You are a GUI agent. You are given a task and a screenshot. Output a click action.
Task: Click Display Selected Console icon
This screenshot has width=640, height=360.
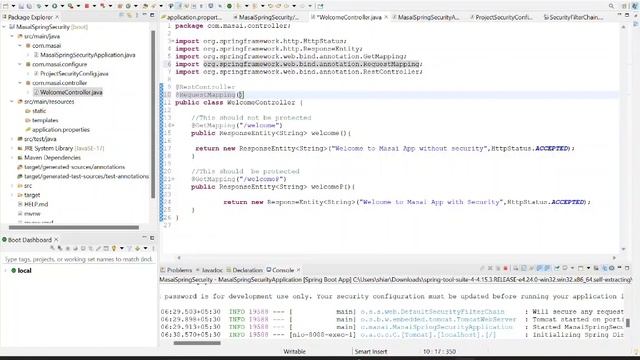pos(564,268)
